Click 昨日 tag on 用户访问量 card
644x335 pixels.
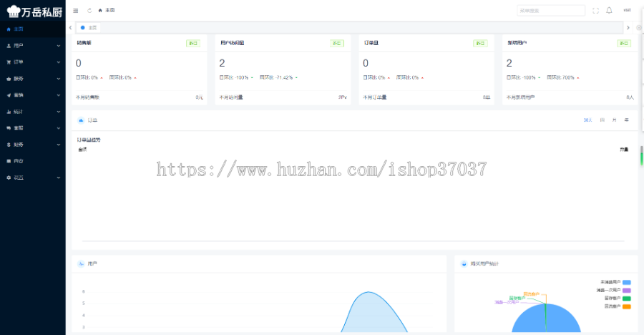(337, 43)
